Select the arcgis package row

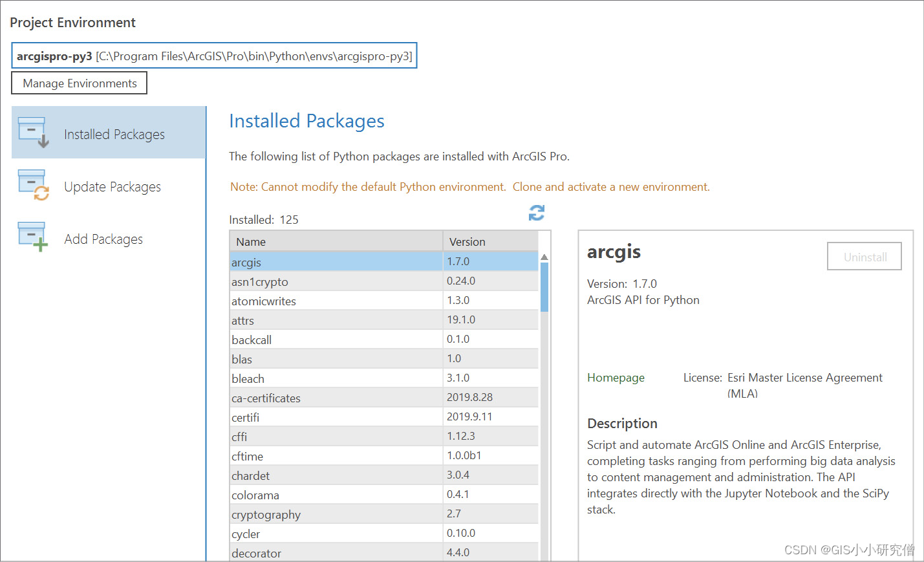(x=384, y=261)
